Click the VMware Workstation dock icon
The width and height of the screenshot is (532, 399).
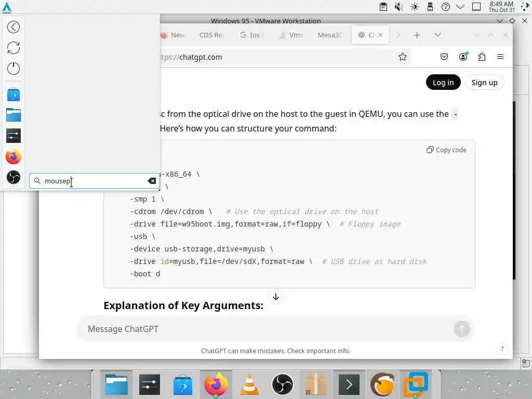click(416, 384)
